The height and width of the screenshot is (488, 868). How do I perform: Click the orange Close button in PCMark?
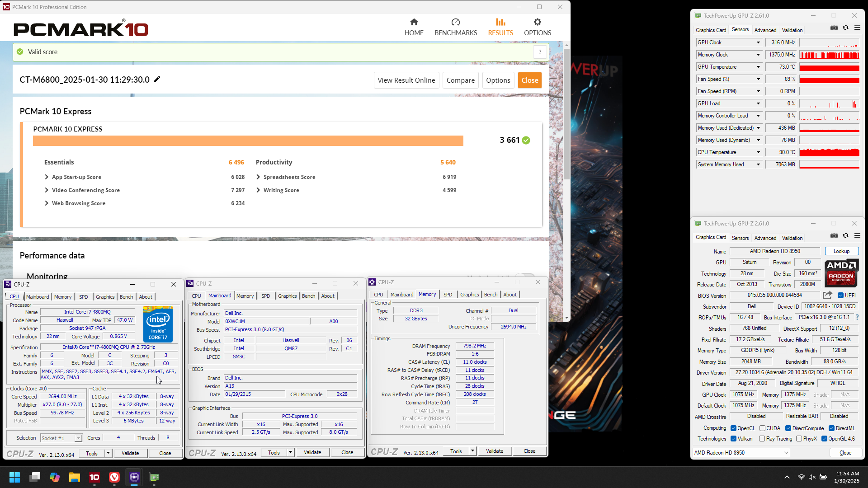click(529, 80)
